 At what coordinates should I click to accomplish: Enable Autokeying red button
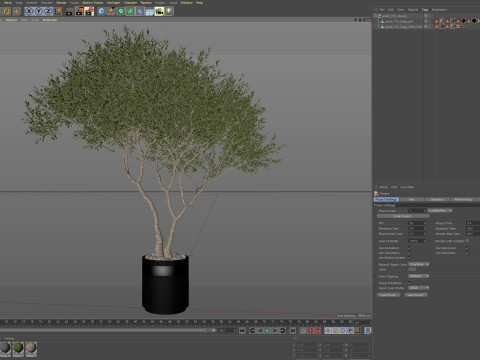click(x=310, y=331)
